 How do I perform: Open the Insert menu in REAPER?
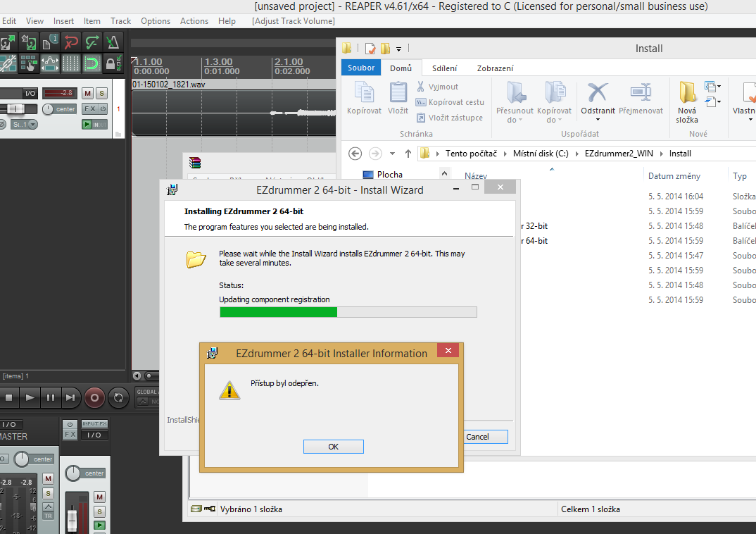point(63,20)
